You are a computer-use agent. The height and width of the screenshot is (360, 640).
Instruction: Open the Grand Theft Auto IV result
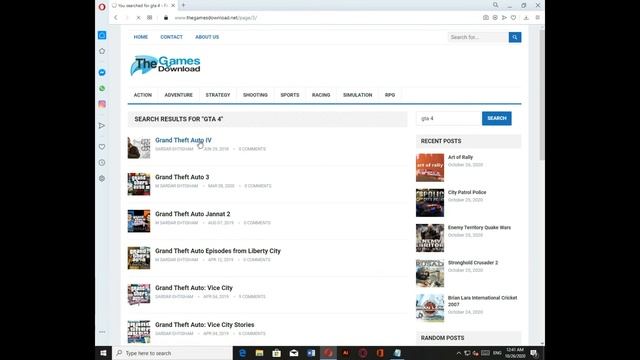[183, 140]
